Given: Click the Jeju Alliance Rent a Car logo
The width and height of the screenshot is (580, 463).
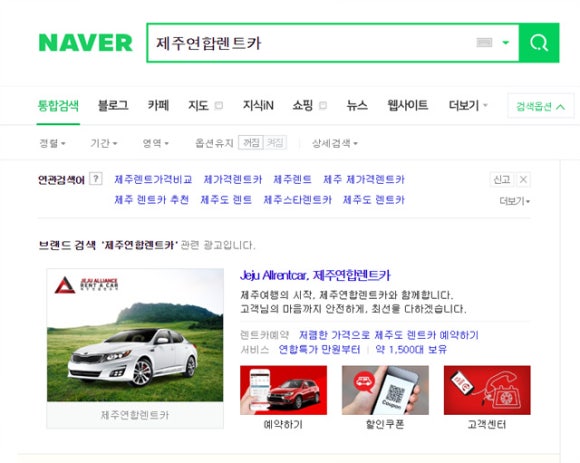Looking at the screenshot, I should [87, 285].
